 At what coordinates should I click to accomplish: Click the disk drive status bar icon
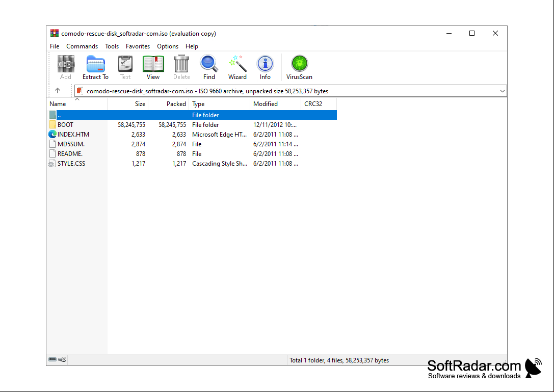tap(52, 359)
